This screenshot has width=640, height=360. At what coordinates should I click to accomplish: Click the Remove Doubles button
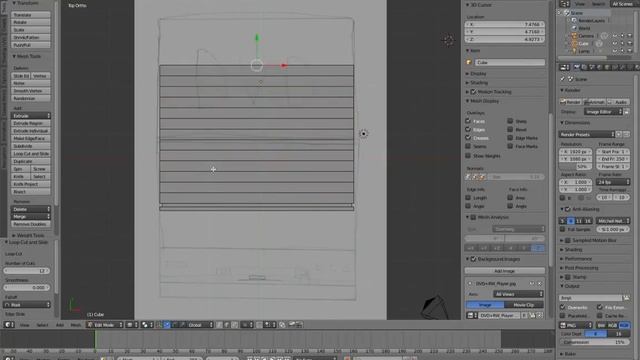(x=31, y=224)
